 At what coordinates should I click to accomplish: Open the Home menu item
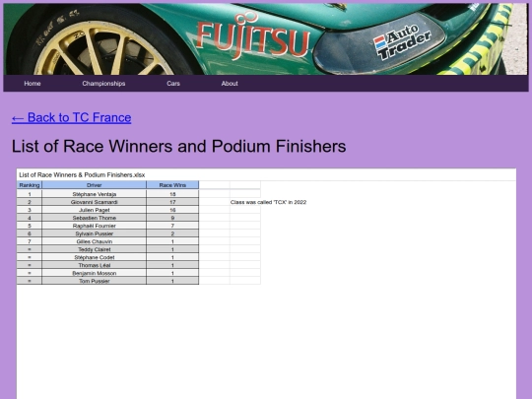click(x=33, y=84)
